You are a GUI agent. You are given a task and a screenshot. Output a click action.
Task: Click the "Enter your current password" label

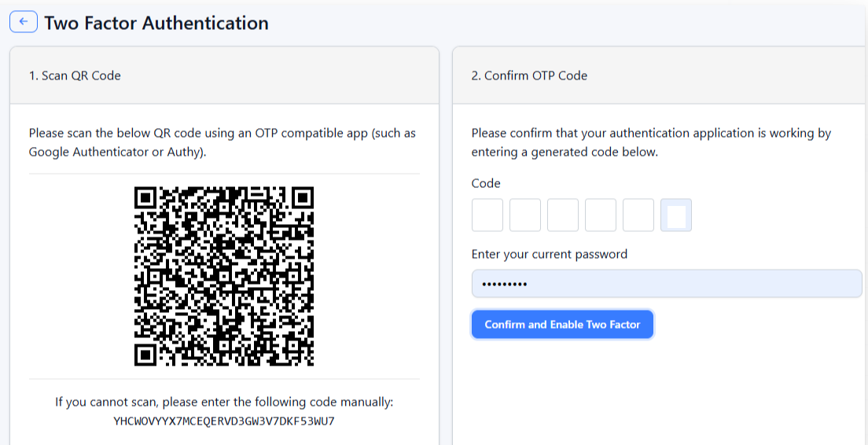550,254
